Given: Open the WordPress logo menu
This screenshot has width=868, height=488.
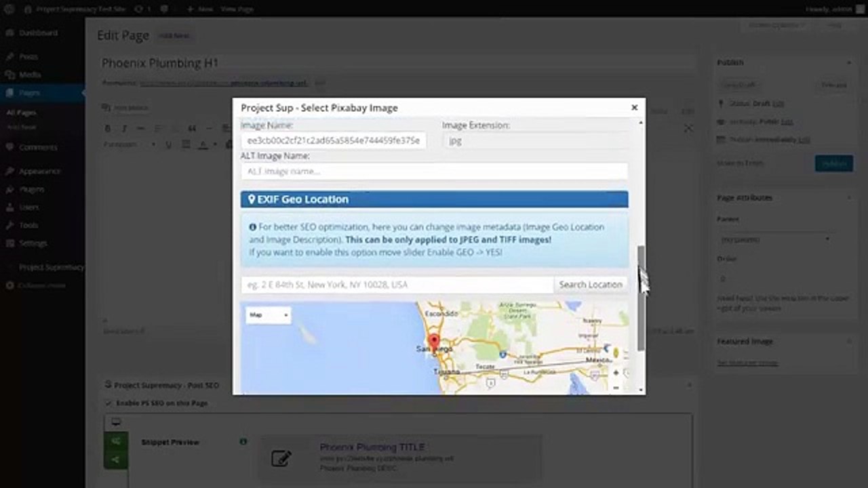Looking at the screenshot, I should (9, 9).
